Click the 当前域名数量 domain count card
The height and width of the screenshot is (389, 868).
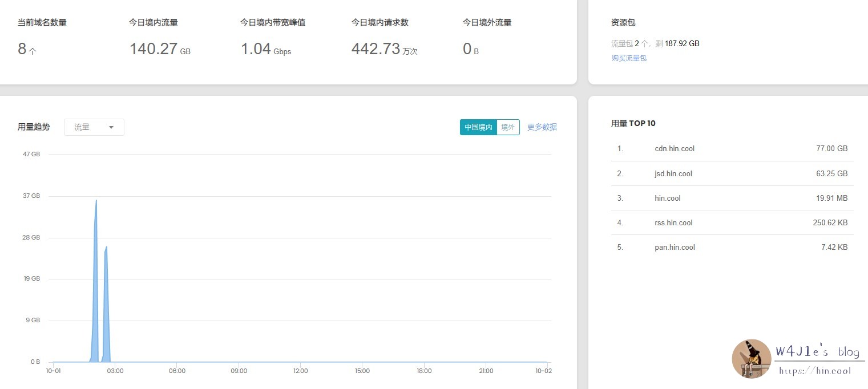pos(41,22)
